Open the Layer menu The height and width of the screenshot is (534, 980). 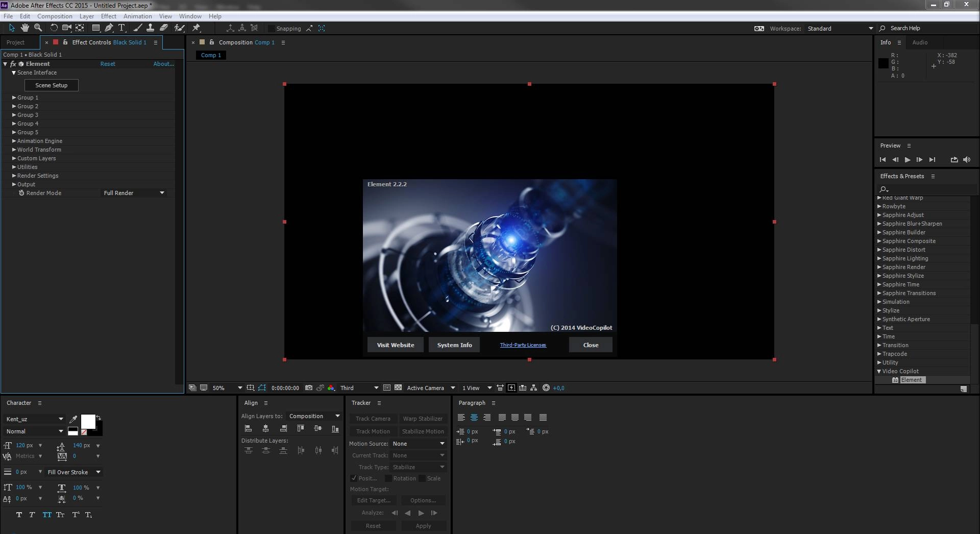(x=86, y=16)
